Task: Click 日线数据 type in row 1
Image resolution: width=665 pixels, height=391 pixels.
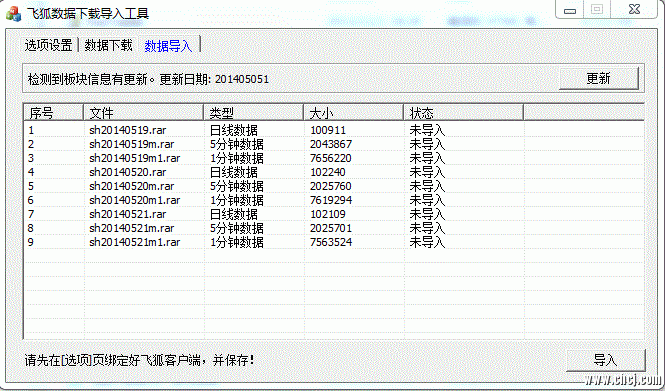Action: (234, 130)
